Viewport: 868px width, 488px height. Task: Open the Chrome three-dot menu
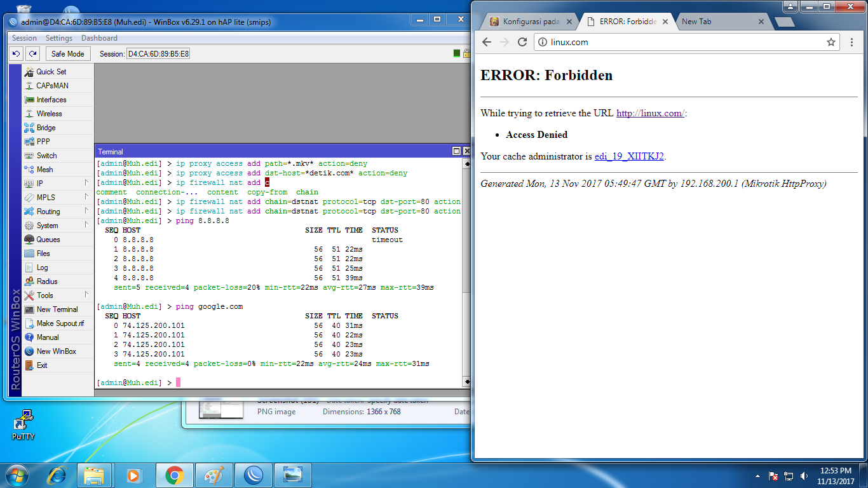(852, 42)
